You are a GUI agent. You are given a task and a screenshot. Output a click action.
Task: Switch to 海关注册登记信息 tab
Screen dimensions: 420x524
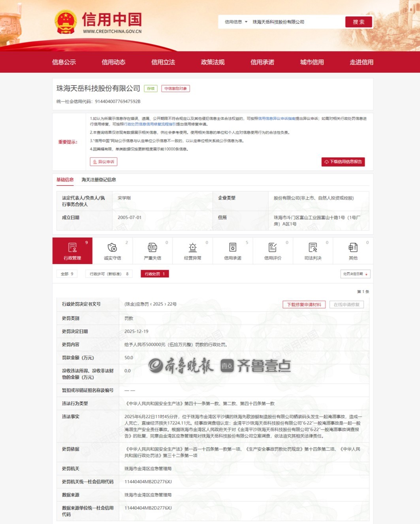(99, 180)
